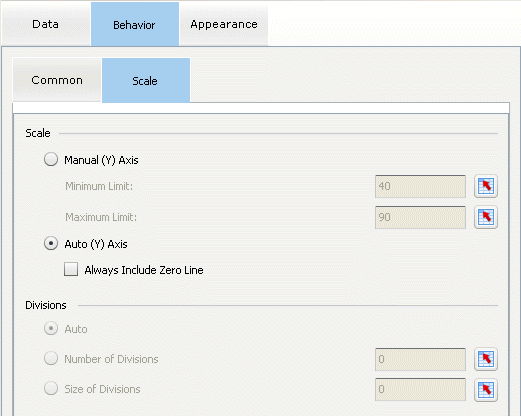
Task: Choose the Auto divisions radio button
Action: [x=51, y=329]
